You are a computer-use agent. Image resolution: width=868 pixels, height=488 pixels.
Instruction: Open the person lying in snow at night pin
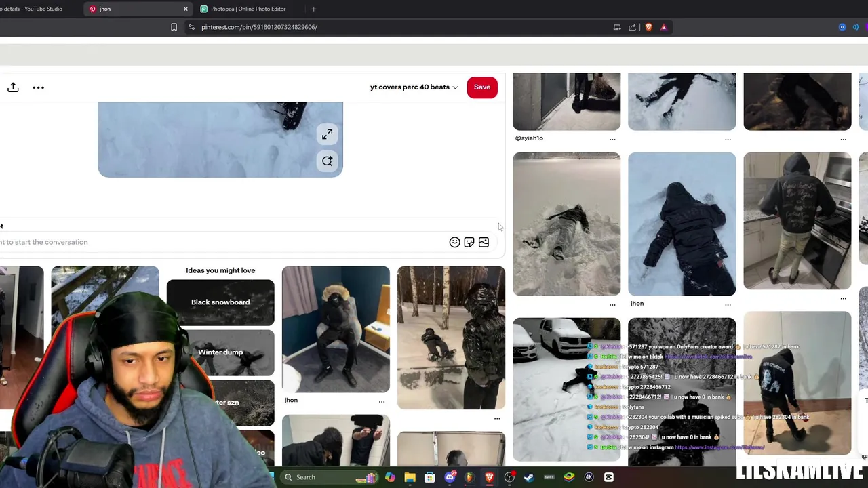coord(566,224)
